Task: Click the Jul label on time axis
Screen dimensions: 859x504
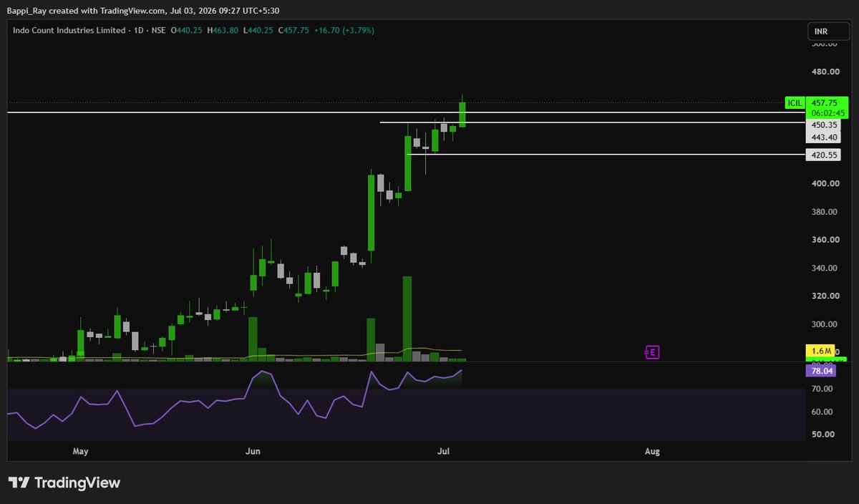Action: pyautogui.click(x=444, y=451)
